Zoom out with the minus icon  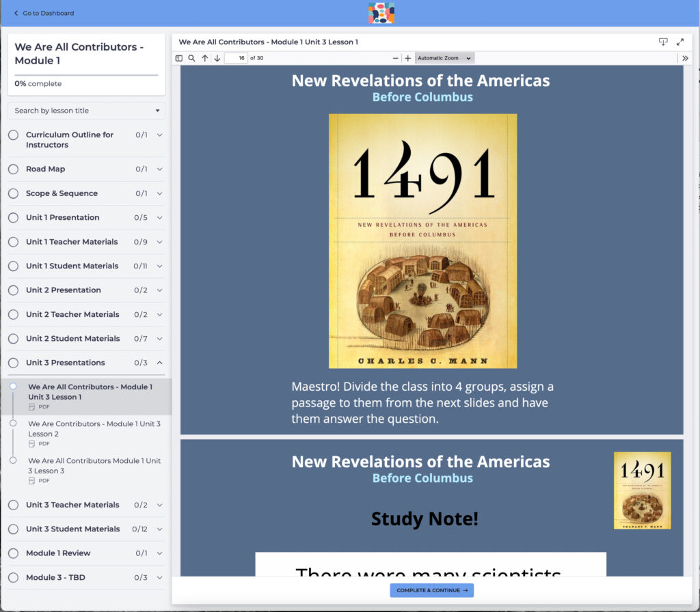(x=395, y=59)
